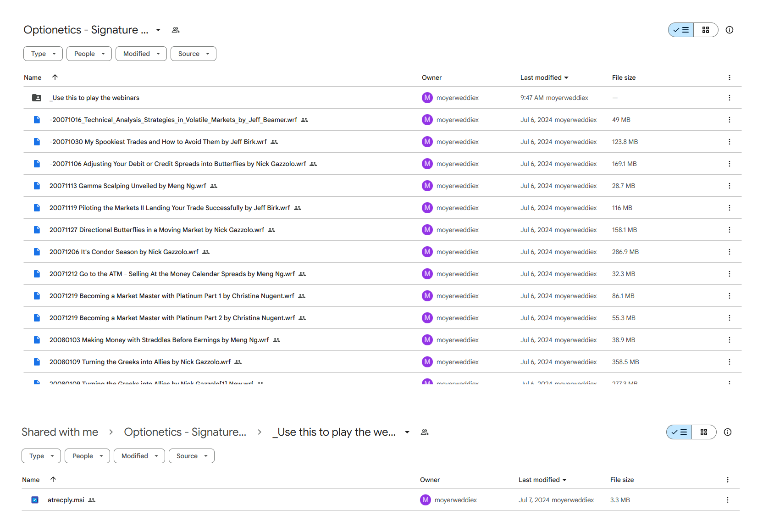Open more actions for _Use this to play the webinars
Screen dimensions: 774x532
tap(730, 98)
